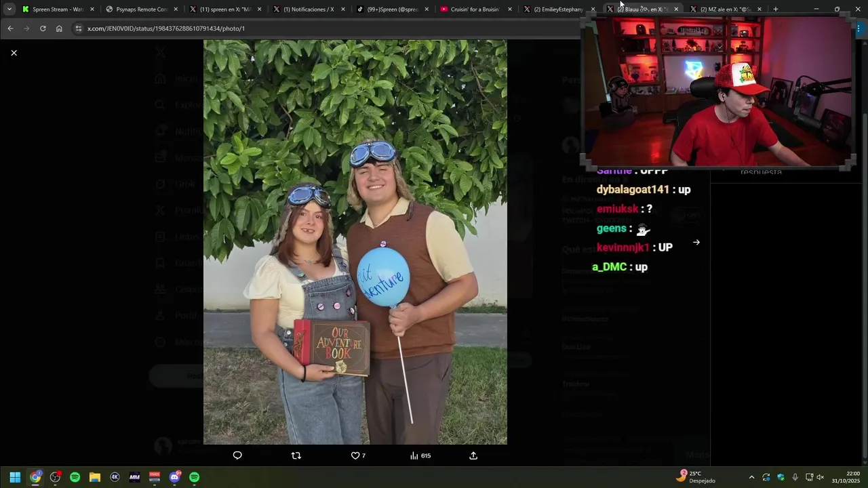This screenshot has width=868, height=488.
Task: Switch to the EmilieyEstephany tab
Action: 559,9
